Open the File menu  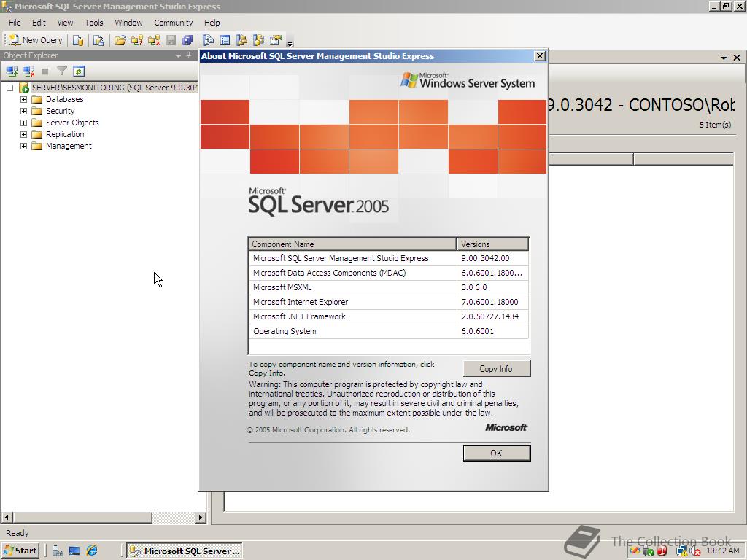click(x=15, y=23)
